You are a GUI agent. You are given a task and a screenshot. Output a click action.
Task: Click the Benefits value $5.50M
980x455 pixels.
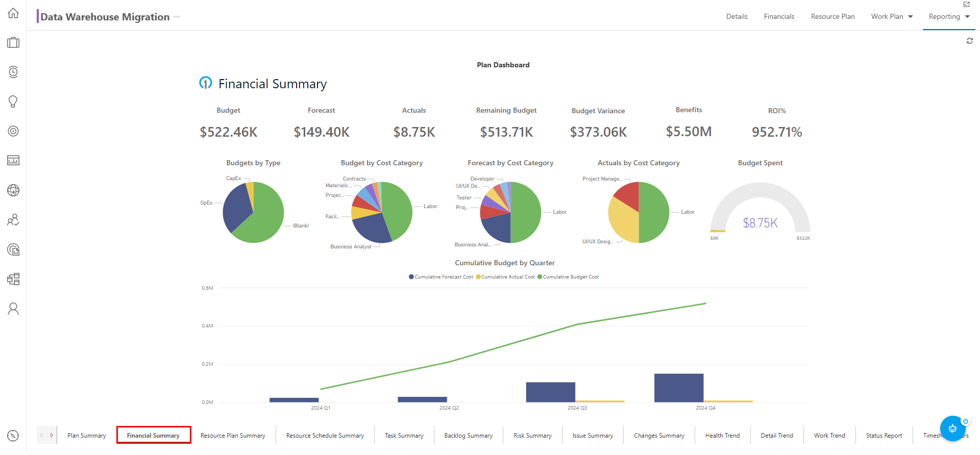pos(689,132)
